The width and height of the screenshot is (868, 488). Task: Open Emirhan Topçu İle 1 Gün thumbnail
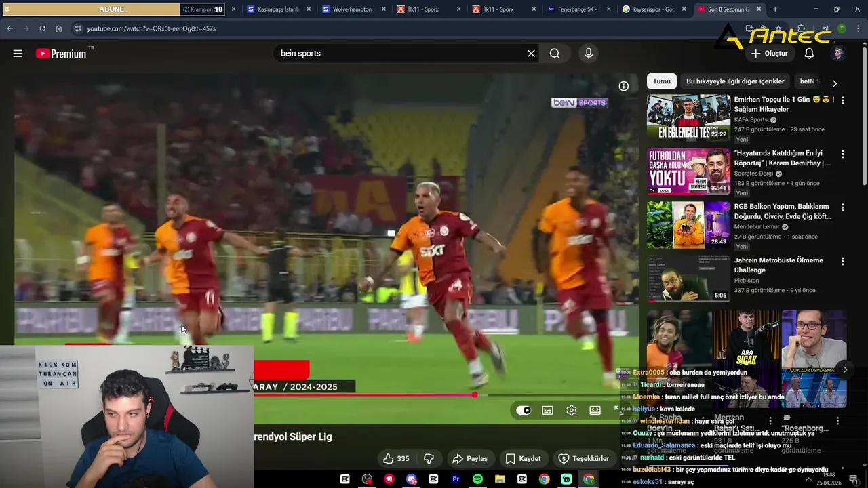pos(688,117)
